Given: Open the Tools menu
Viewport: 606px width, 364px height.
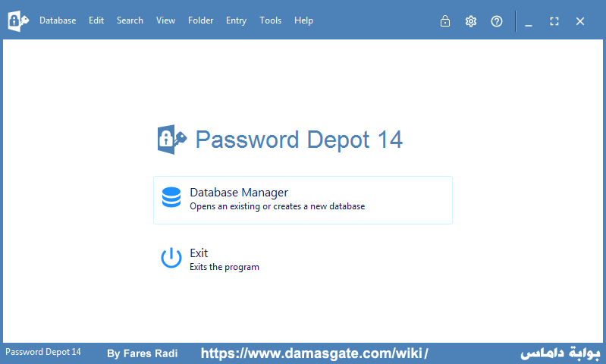Looking at the screenshot, I should point(271,20).
